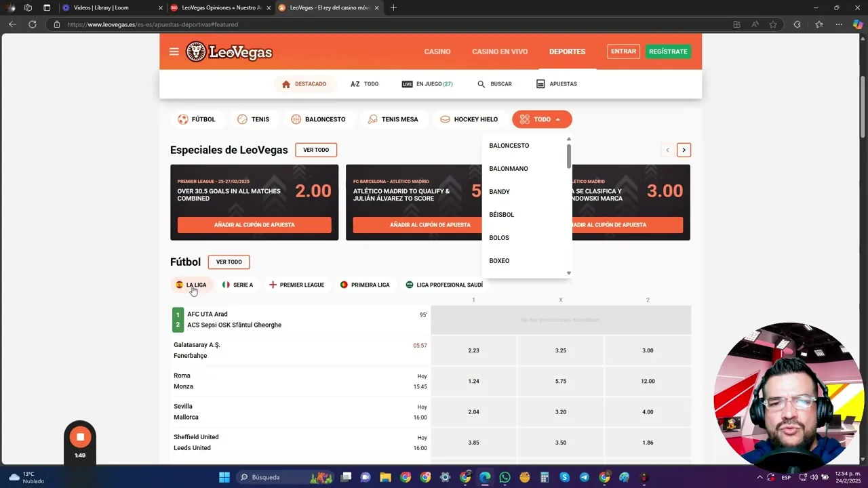The image size is (868, 488).
Task: Reload the page in Edge
Action: point(32,24)
